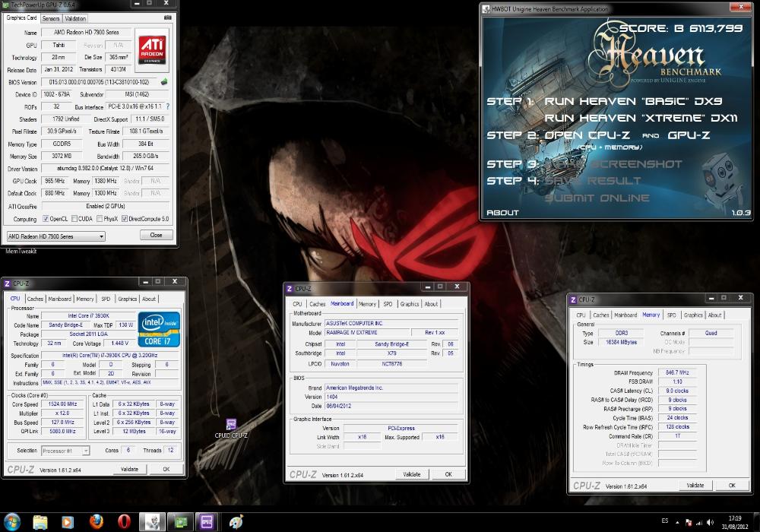Open the CPUID CPU-Z desktop shortcut icon
The width and height of the screenshot is (760, 532).
coord(231,425)
